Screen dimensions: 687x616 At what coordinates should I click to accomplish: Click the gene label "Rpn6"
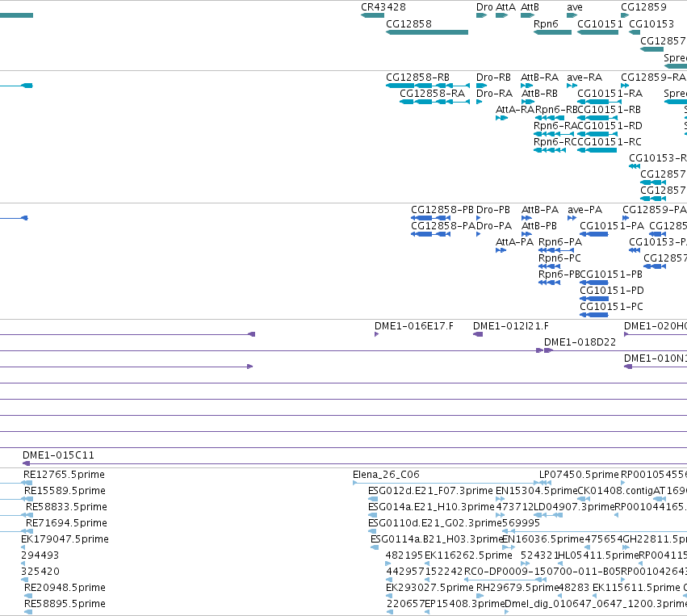(546, 24)
